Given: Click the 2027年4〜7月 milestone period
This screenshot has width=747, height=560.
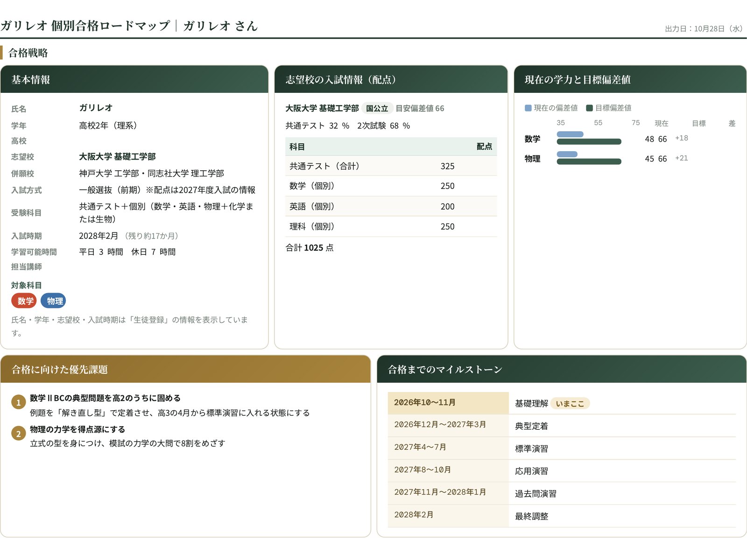Looking at the screenshot, I should point(420,447).
